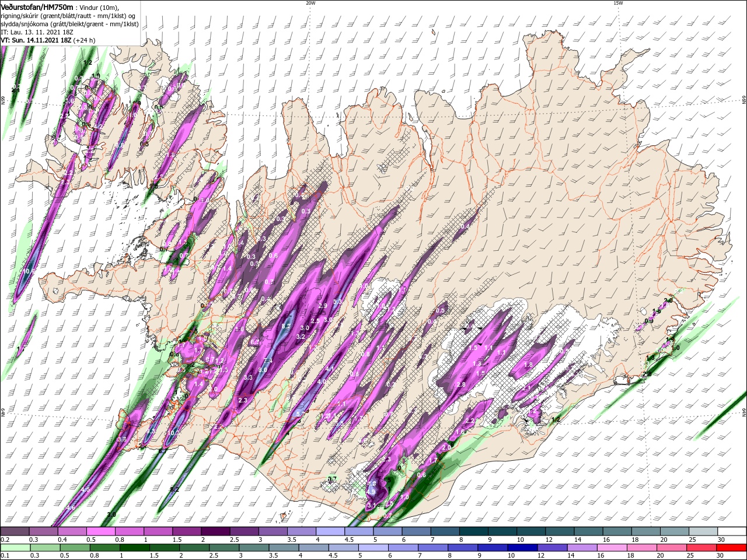Image resolution: width=747 pixels, height=560 pixels.
Task: Click the Veðurstofan/HM750m title text
Action: (37, 6)
